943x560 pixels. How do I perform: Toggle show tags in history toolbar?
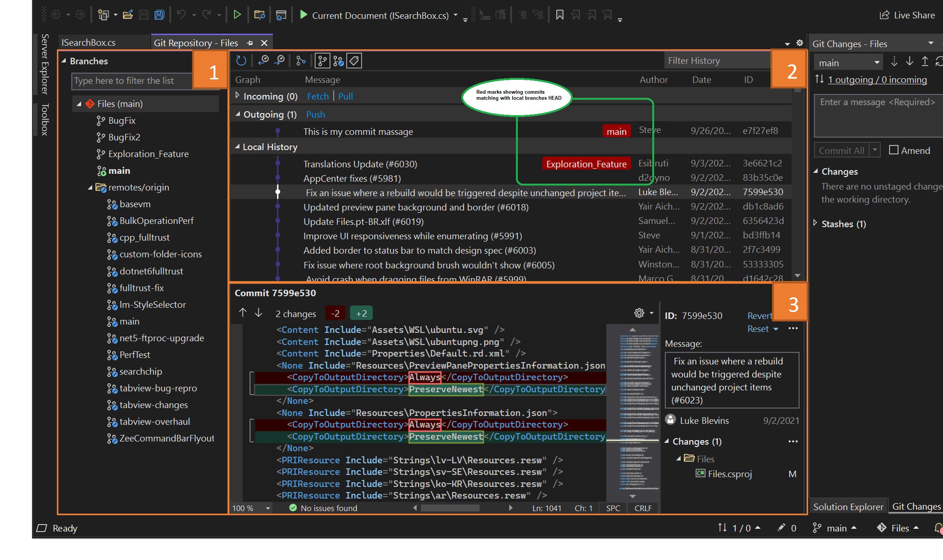point(354,60)
